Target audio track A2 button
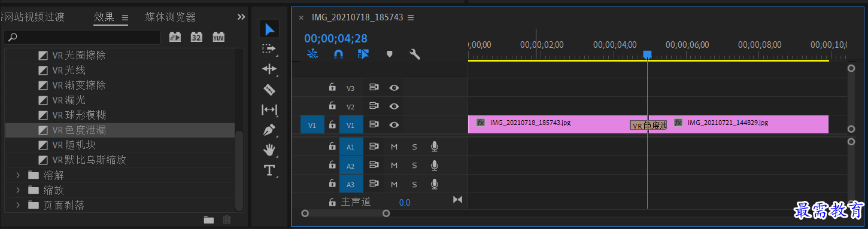 (351, 165)
